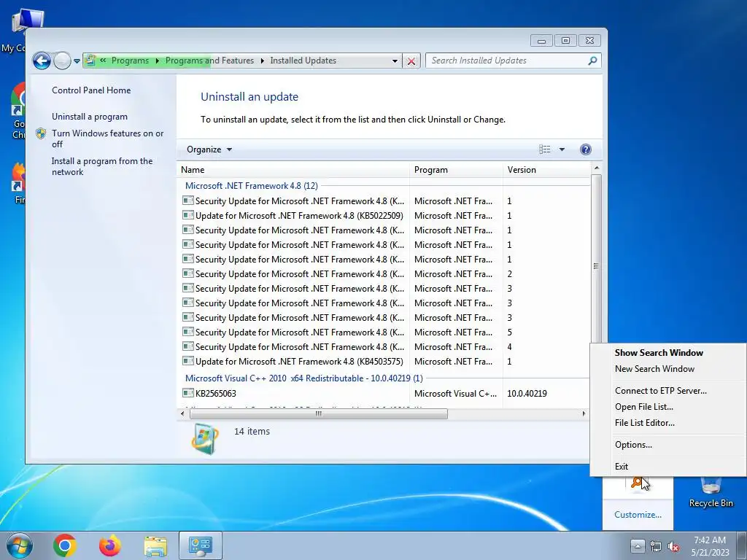Viewport: 747px width, 560px height.
Task: Click the Control Panel taskbar button
Action: 201,545
